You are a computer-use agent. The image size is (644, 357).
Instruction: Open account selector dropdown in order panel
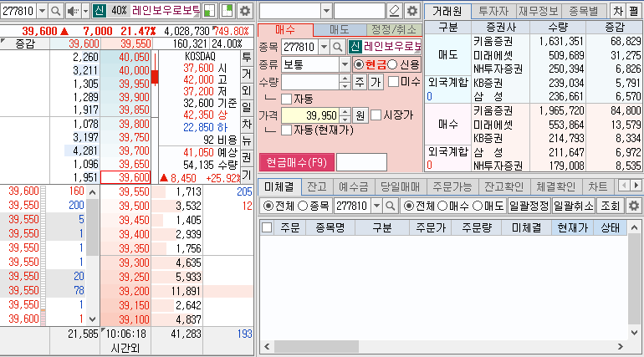tap(326, 11)
